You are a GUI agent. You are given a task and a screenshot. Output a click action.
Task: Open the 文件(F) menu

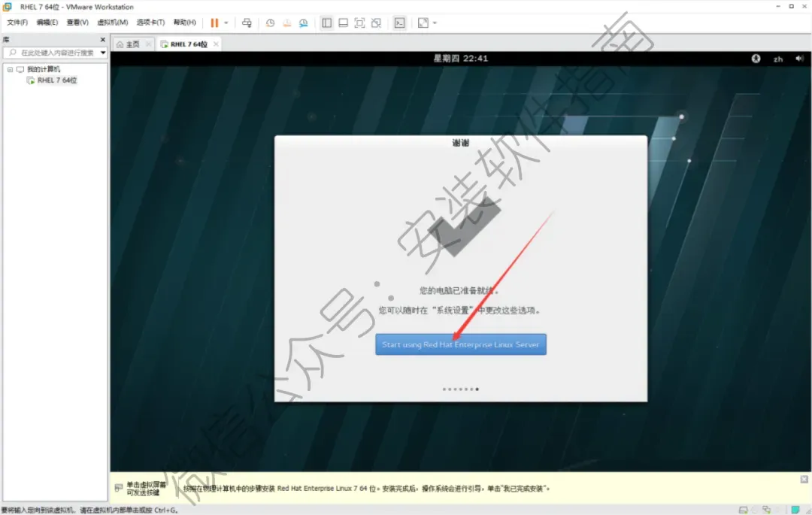tap(17, 23)
